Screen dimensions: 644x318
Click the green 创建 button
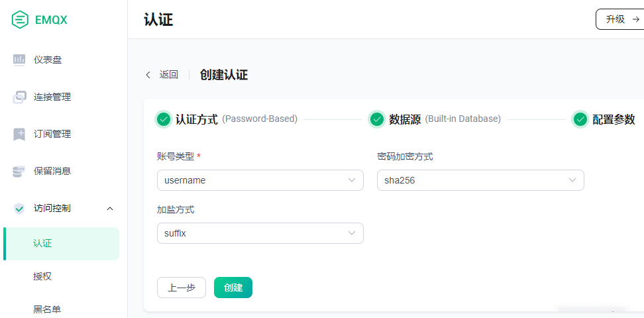point(233,288)
